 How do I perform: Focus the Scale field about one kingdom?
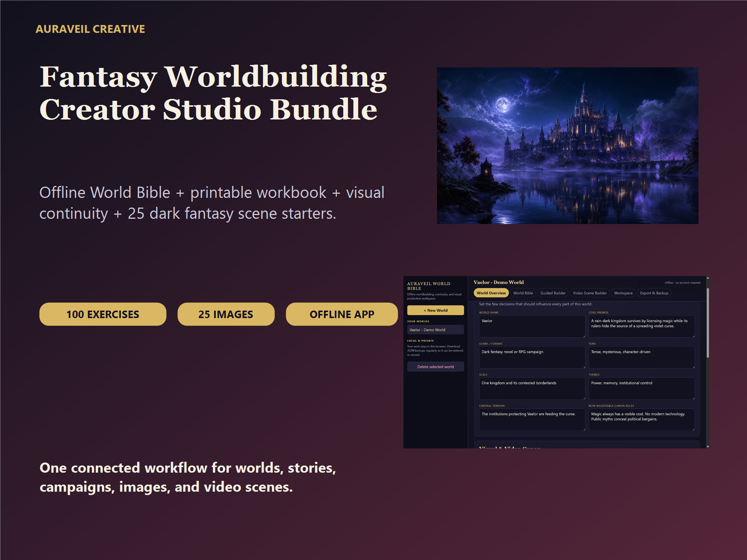532,388
